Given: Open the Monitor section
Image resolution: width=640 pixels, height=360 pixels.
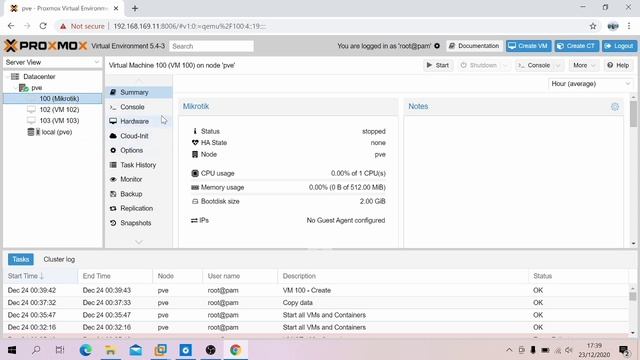Looking at the screenshot, I should [139, 179].
